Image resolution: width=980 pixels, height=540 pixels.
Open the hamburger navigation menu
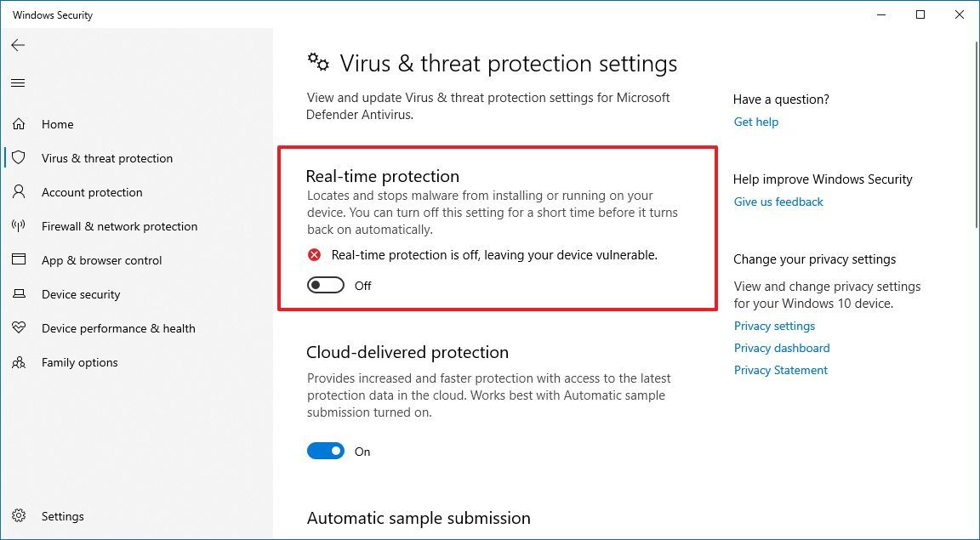(x=18, y=82)
